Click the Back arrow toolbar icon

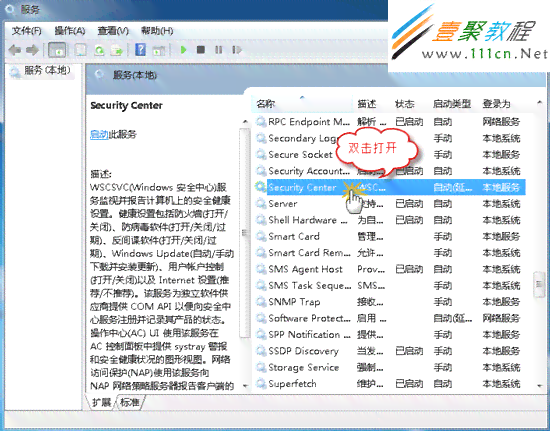14,50
